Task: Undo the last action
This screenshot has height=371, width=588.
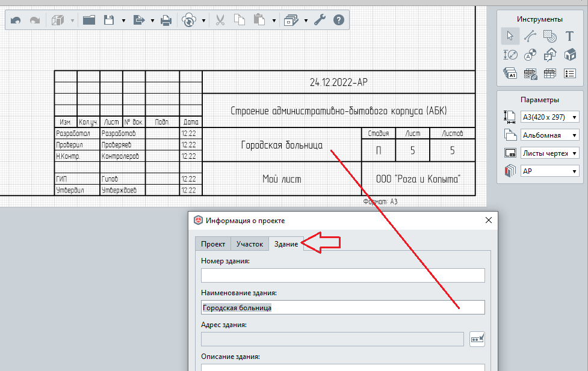Action: pyautogui.click(x=16, y=20)
